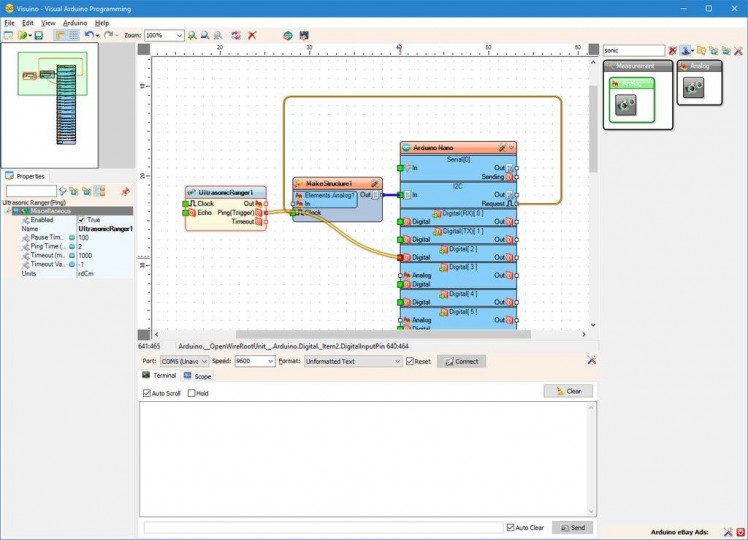Viewport: 748px width, 540px height.
Task: Toggle the Reset checkbox
Action: coord(410,361)
